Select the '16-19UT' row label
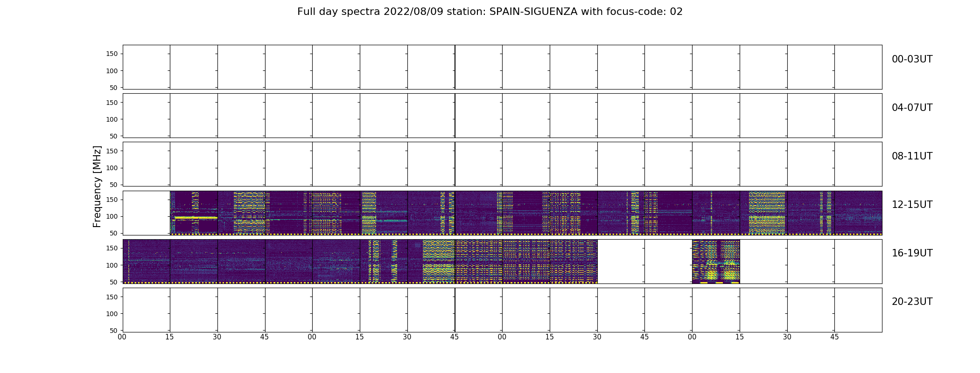980x373 pixels. point(912,253)
